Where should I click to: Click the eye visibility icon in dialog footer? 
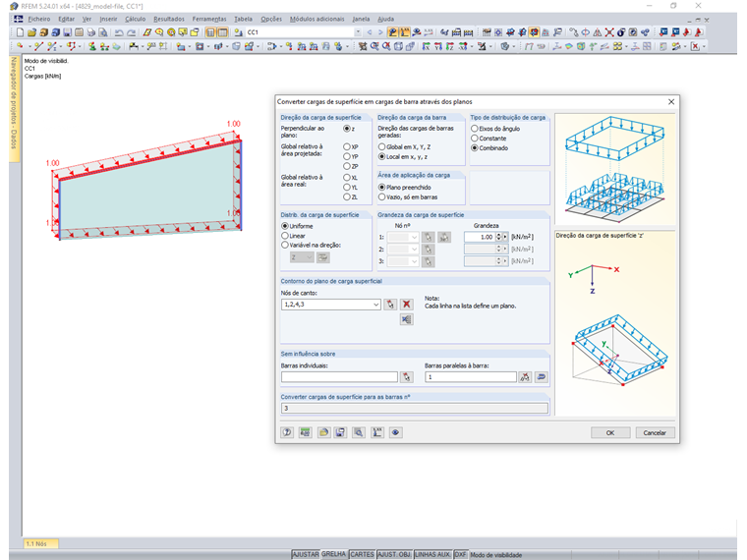coord(395,432)
